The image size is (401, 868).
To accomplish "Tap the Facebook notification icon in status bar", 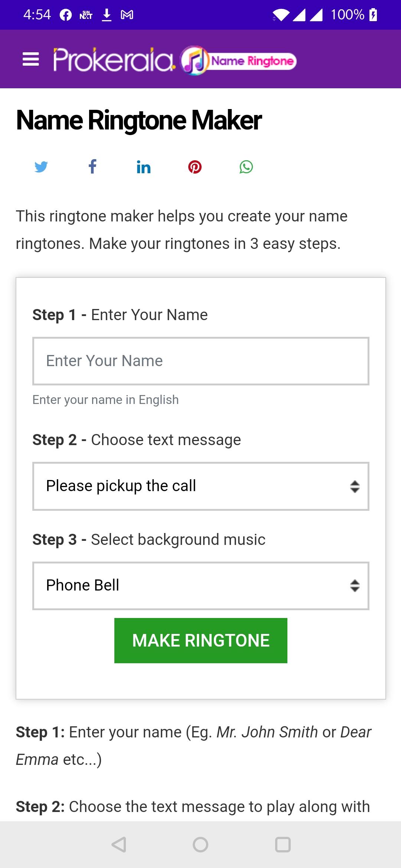I will pyautogui.click(x=66, y=15).
